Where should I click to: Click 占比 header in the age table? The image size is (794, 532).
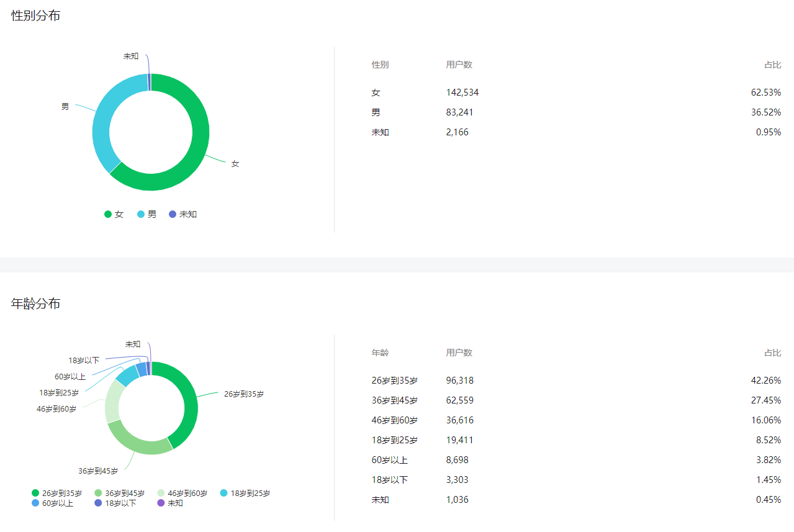click(772, 353)
